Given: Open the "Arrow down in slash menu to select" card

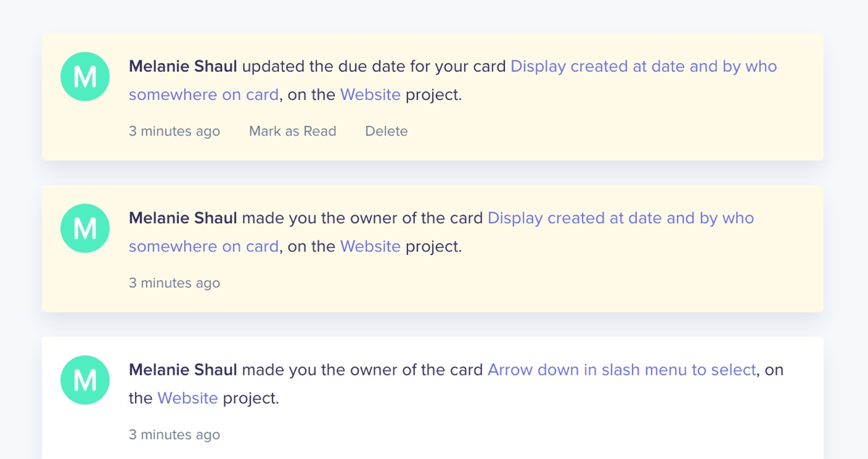Looking at the screenshot, I should [x=621, y=370].
